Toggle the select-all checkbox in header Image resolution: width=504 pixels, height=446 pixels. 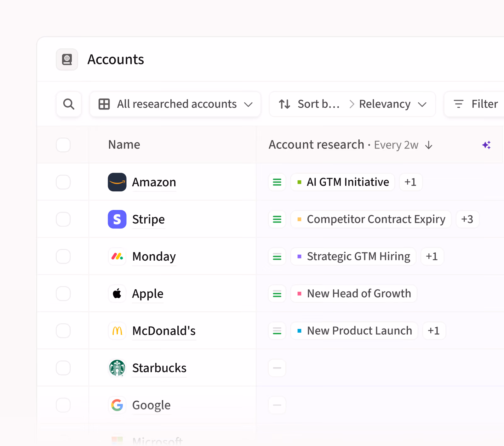point(63,145)
